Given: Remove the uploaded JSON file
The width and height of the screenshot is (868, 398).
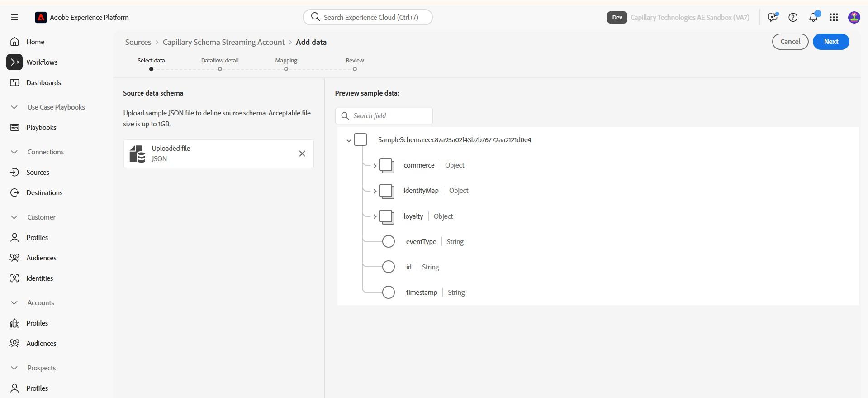Looking at the screenshot, I should pos(302,153).
